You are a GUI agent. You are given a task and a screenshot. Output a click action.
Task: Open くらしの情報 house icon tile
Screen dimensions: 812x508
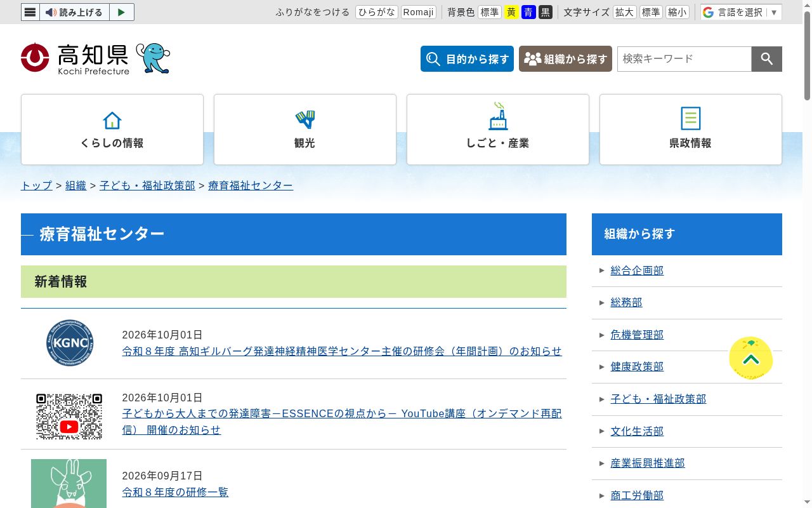click(x=112, y=130)
